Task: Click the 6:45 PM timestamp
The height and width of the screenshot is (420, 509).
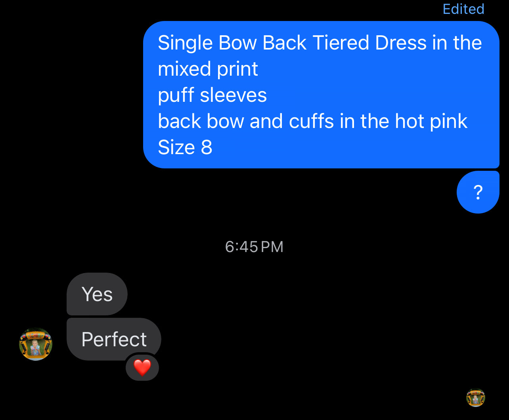Action: (x=254, y=247)
